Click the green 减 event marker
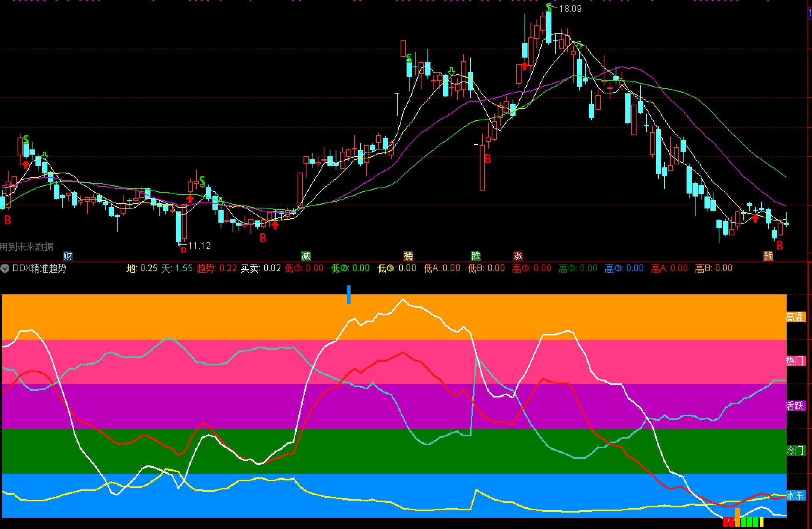Image resolution: width=812 pixels, height=529 pixels. [306, 256]
